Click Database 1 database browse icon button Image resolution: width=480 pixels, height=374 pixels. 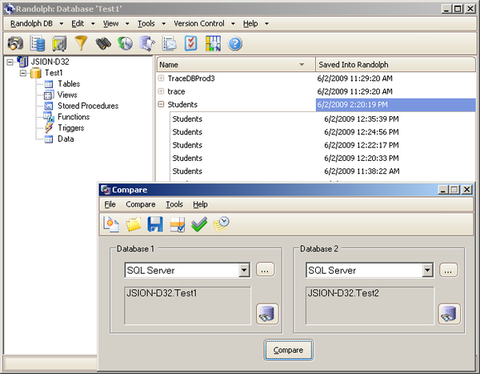pos(267,314)
